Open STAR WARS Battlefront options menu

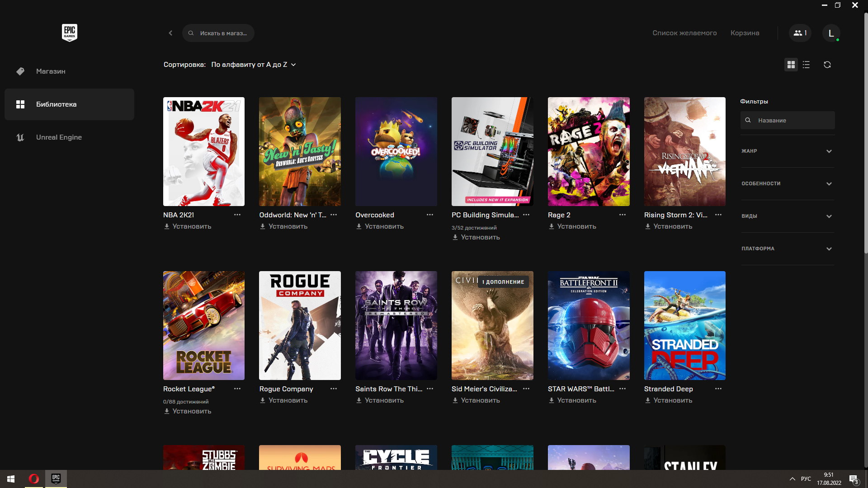[623, 389]
